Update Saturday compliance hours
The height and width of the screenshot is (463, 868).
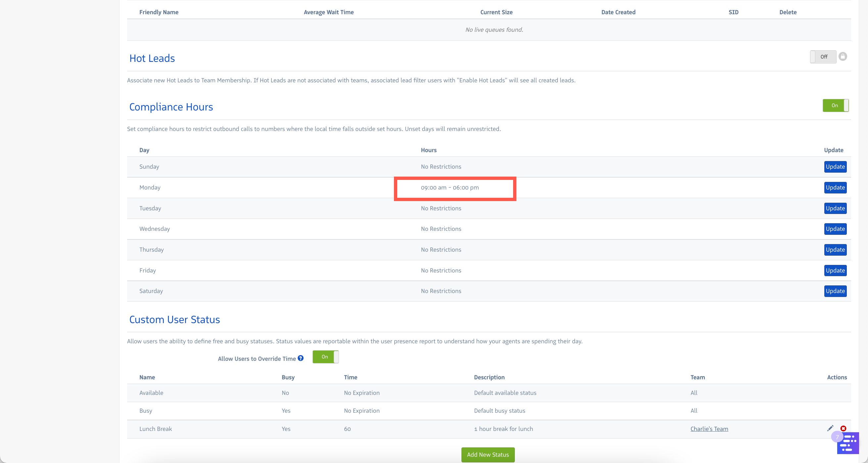pyautogui.click(x=835, y=291)
